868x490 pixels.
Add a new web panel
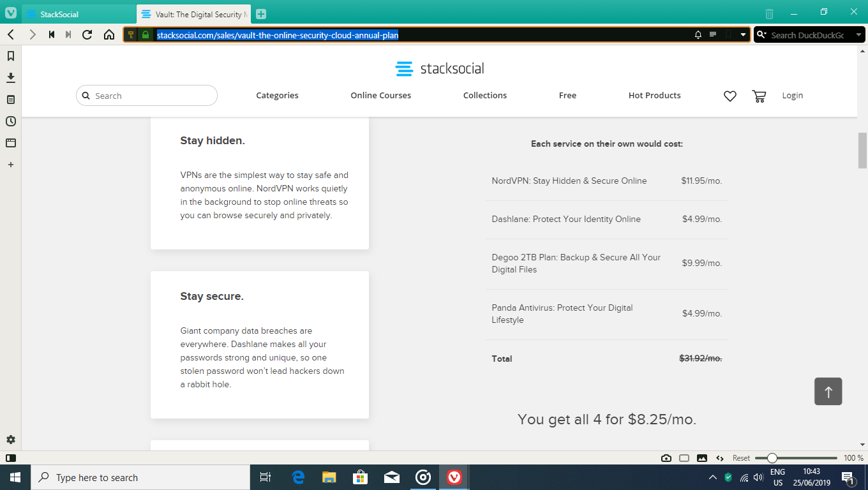(x=11, y=165)
